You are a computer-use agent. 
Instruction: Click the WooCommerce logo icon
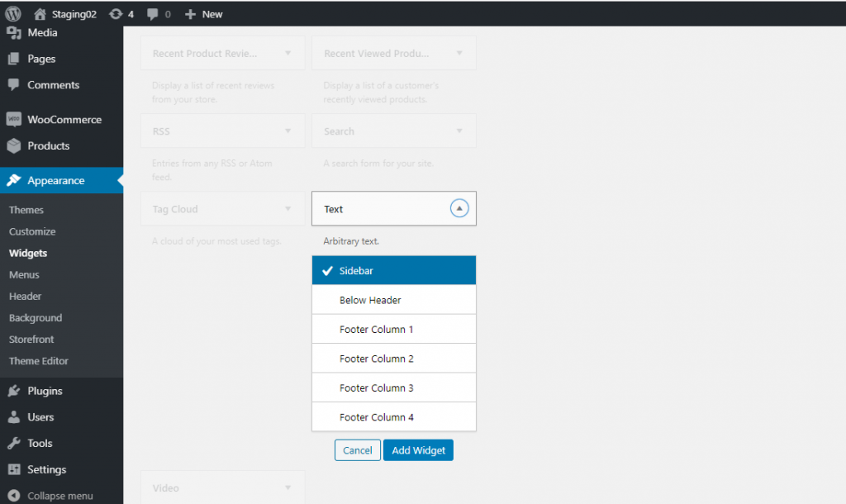14,119
